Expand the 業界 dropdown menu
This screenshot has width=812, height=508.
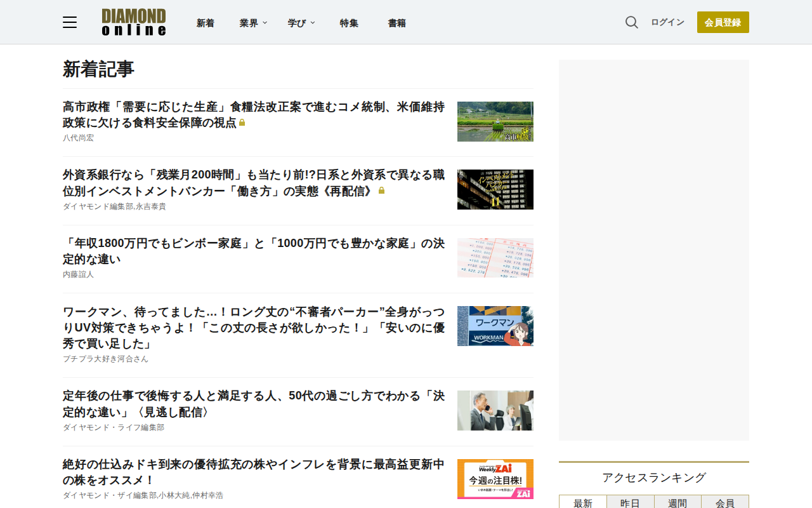tap(253, 23)
